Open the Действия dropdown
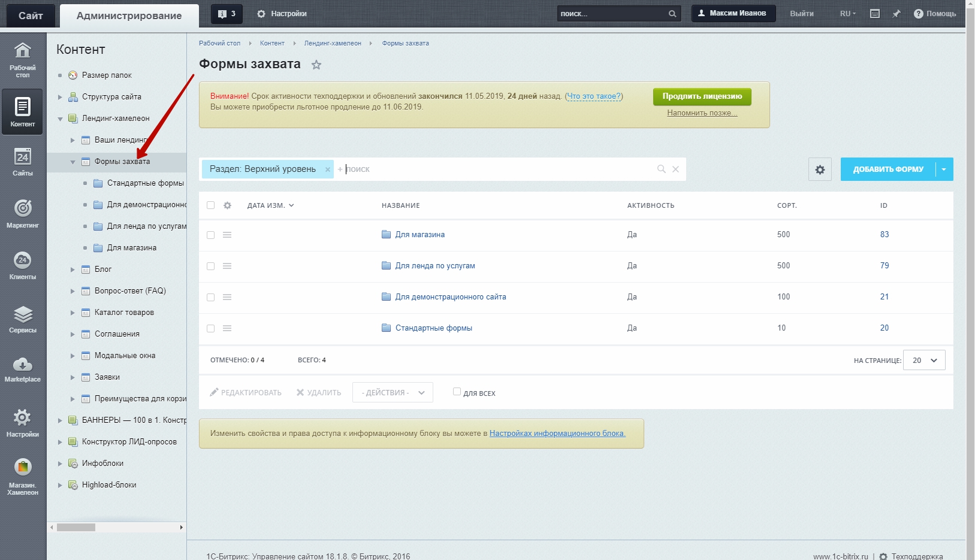975x560 pixels. 393,392
